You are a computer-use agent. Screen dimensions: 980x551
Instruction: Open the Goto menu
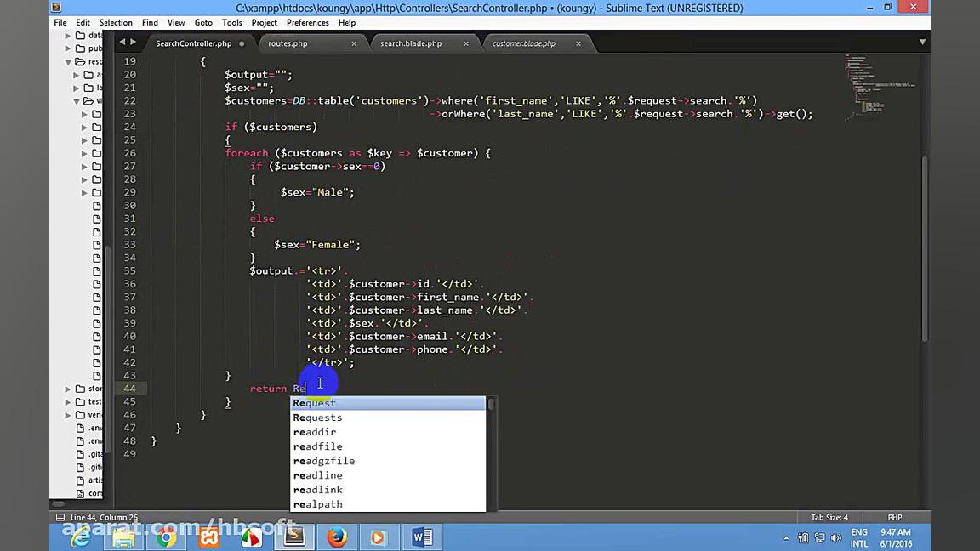click(203, 22)
